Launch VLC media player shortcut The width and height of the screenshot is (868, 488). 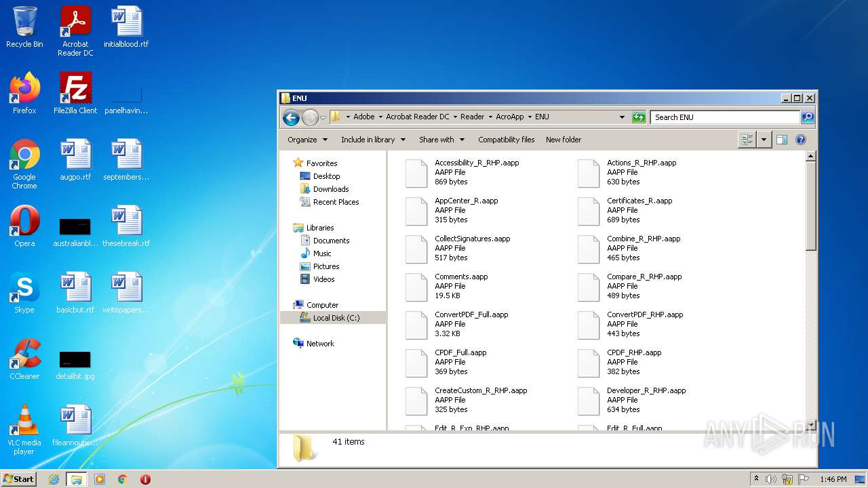pos(24,430)
